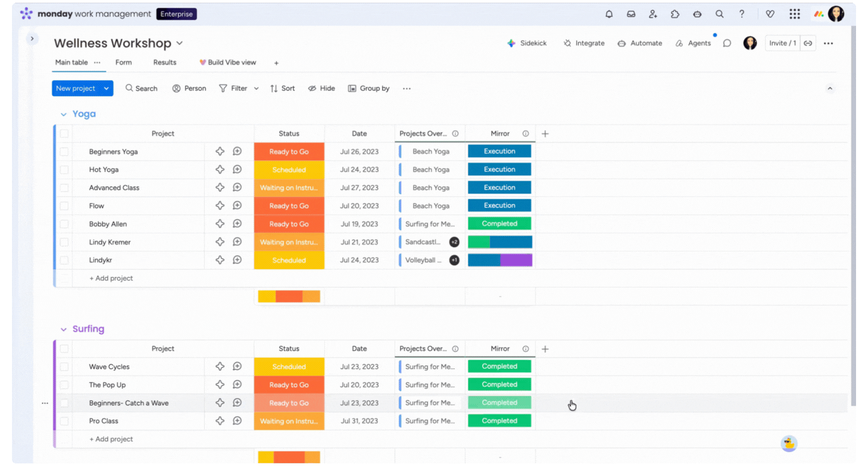Screen dimensions: 868x466
Task: Click the copy link icon beside Invite
Action: coord(808,43)
